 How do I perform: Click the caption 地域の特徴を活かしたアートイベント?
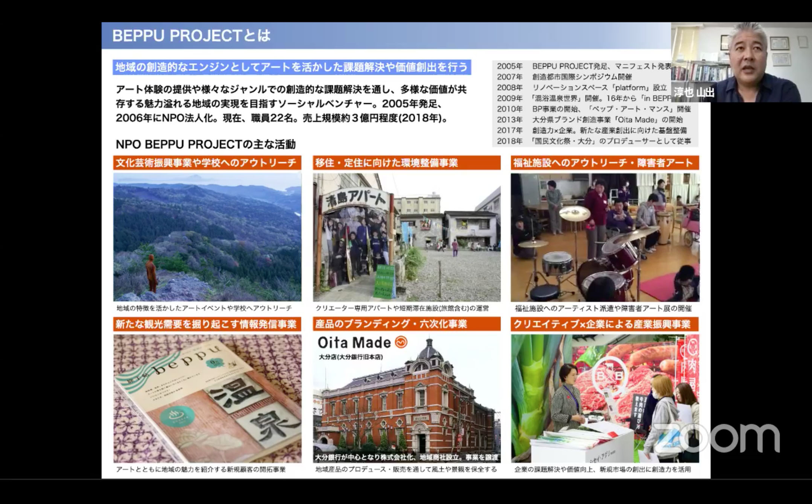(204, 308)
